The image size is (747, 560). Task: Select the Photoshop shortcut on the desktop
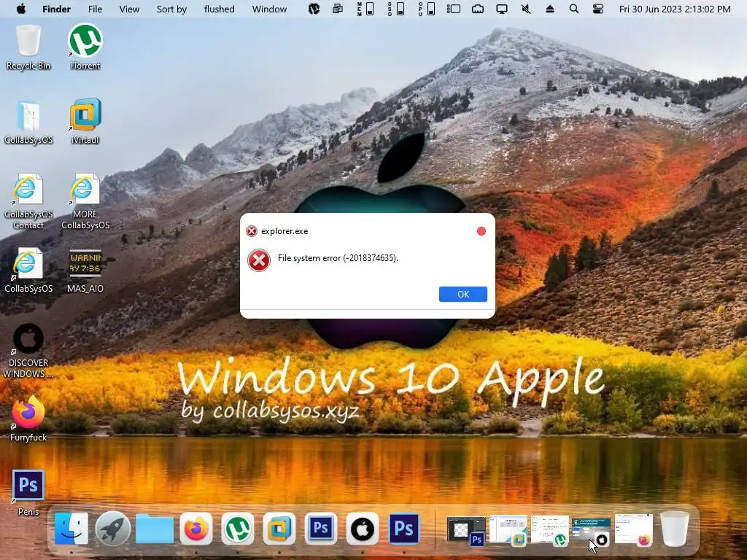coord(28,493)
